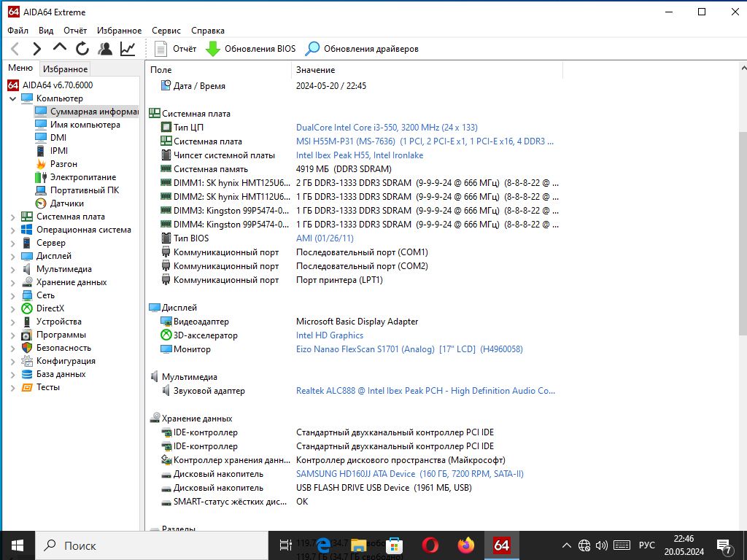The image size is (747, 560).
Task: Open the Intel Ibex Peak H55 chipset link
Action: coord(360,155)
